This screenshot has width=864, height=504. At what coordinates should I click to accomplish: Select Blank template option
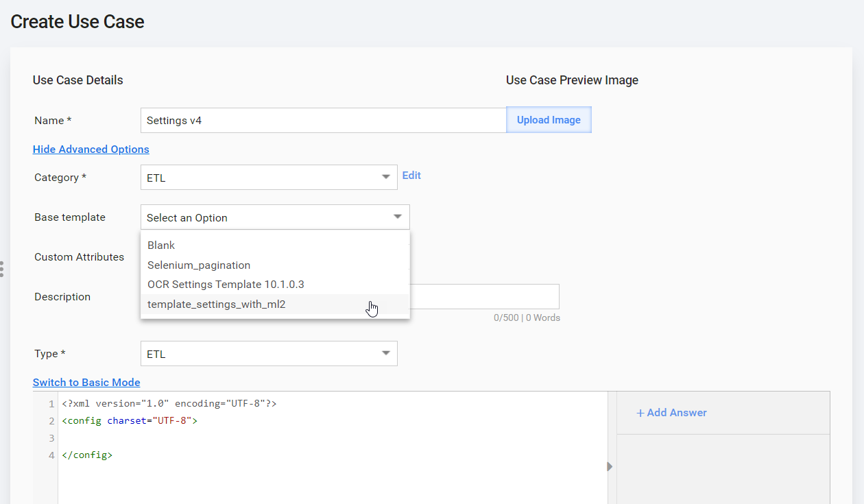[x=275, y=245]
